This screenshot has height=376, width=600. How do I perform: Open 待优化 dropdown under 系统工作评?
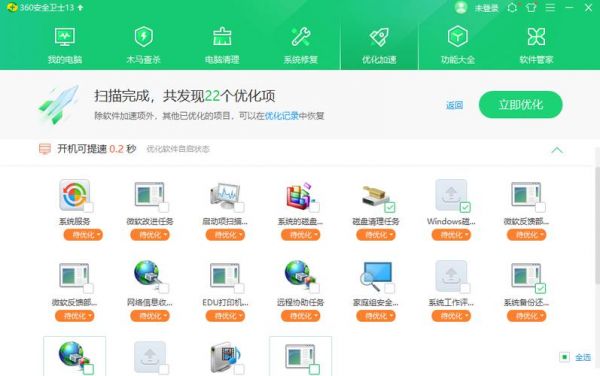tap(451, 316)
